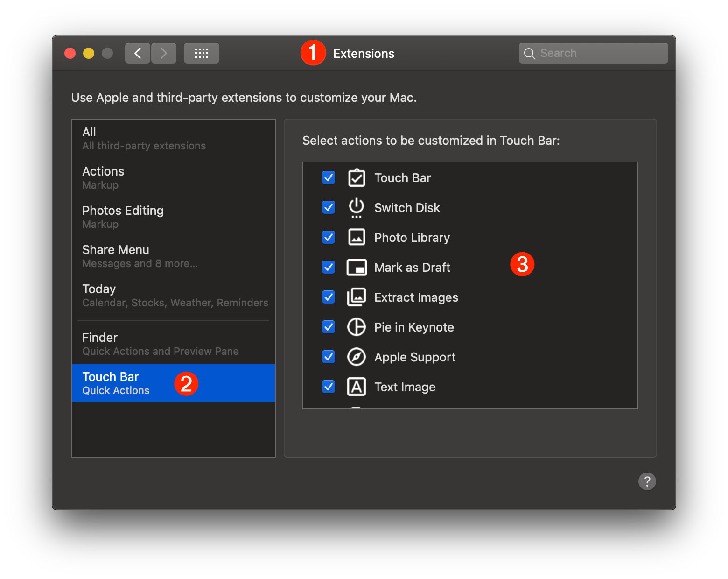Toggle the Text Image checkbox off

tap(328, 387)
